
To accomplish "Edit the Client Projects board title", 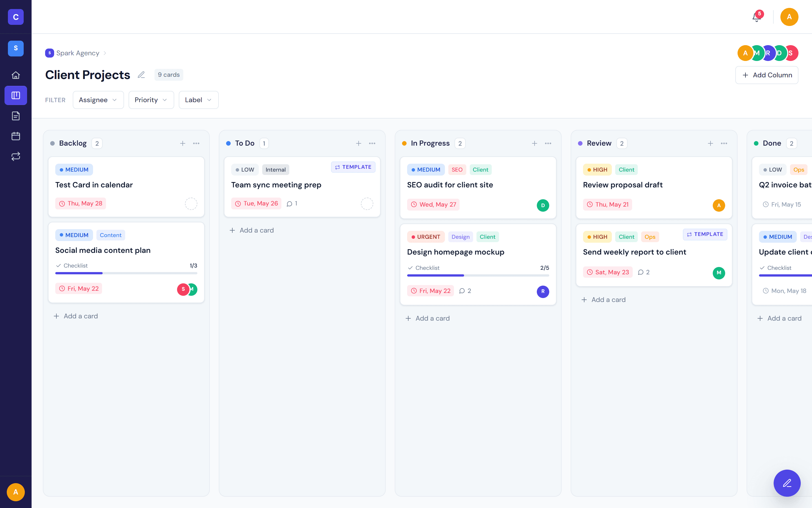I will [x=141, y=75].
